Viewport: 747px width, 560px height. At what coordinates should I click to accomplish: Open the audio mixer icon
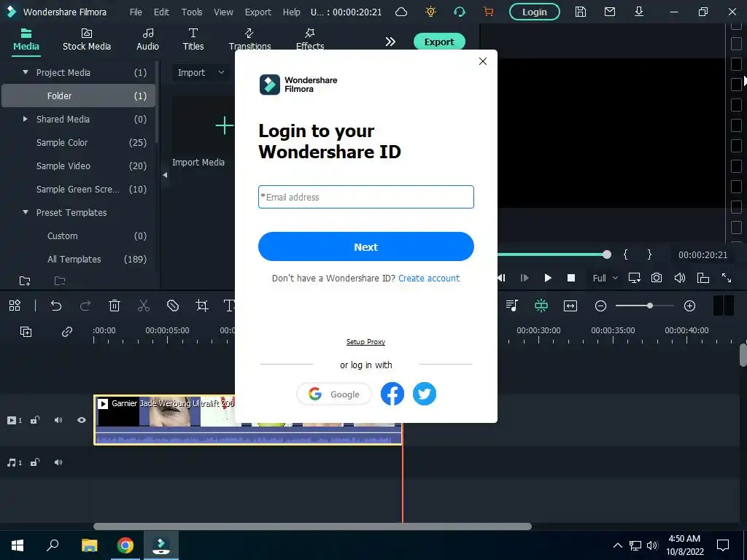(x=512, y=306)
